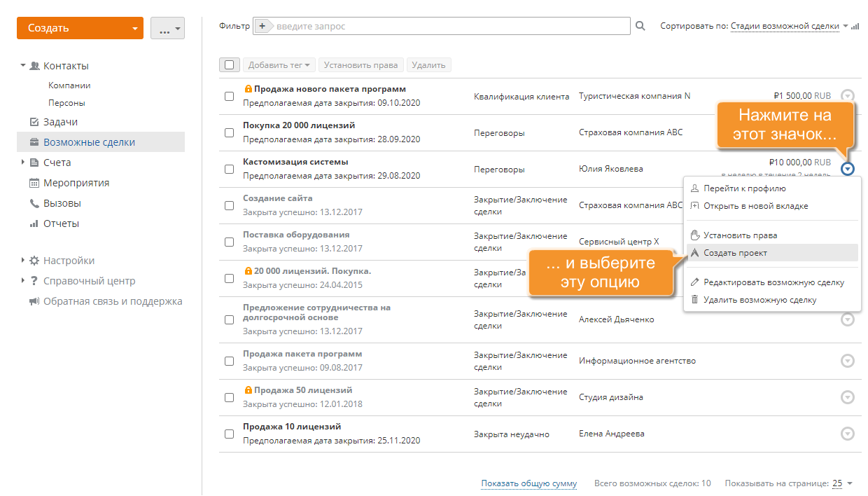
Task: Click the Установить права toolbar button
Action: pyautogui.click(x=361, y=65)
